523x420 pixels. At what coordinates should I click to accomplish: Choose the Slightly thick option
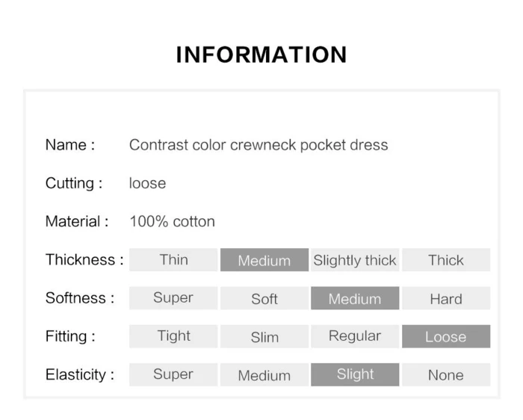tap(355, 259)
